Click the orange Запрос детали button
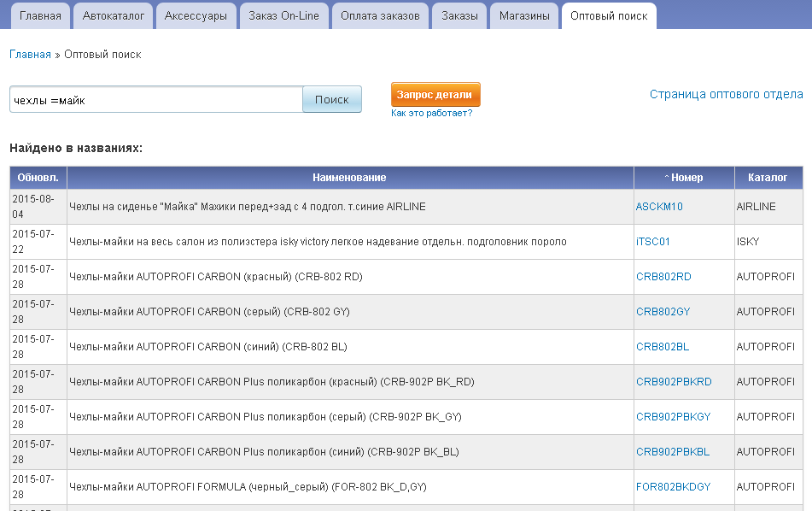 (x=435, y=94)
